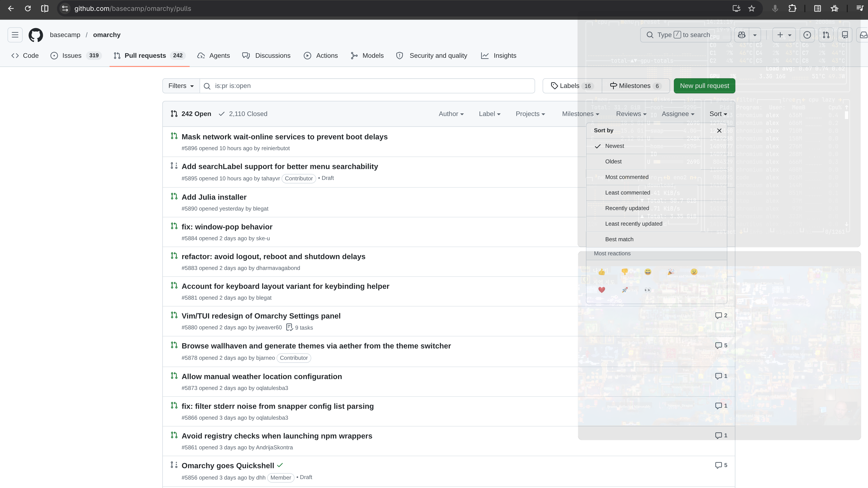868x488 pixels.
Task: Bookmark this page with the star icon
Action: pos(752,8)
